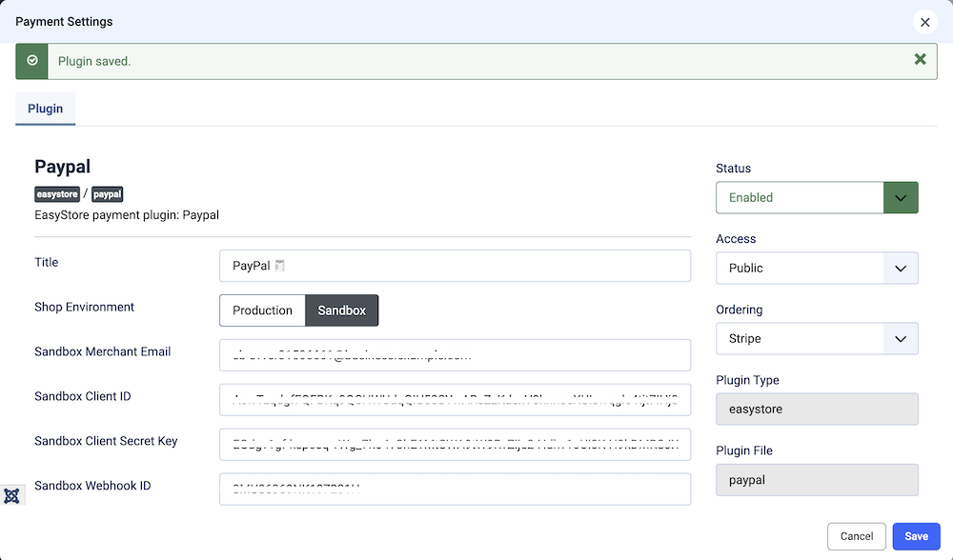Click the easystore badge tag
Image resolution: width=953 pixels, height=560 pixels.
point(57,194)
